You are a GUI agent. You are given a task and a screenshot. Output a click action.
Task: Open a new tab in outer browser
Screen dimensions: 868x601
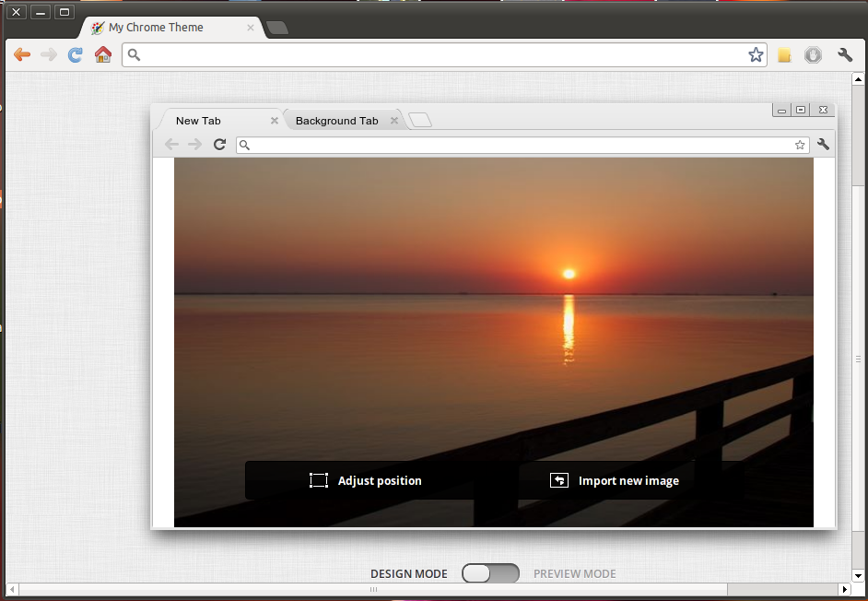276,28
